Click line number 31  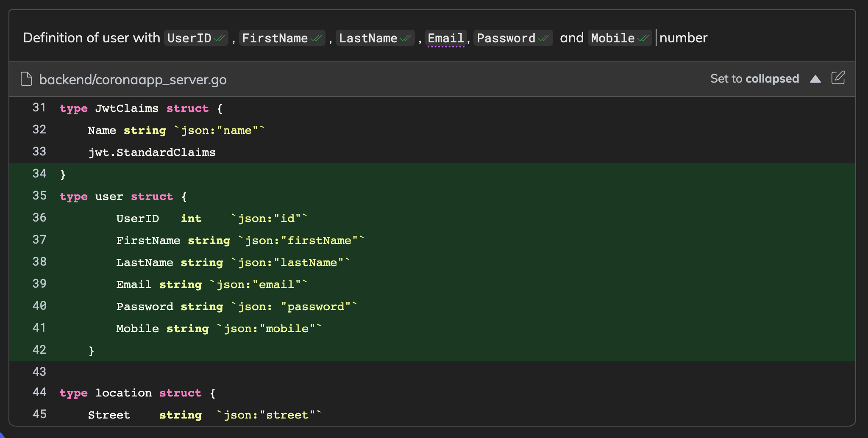click(x=39, y=108)
